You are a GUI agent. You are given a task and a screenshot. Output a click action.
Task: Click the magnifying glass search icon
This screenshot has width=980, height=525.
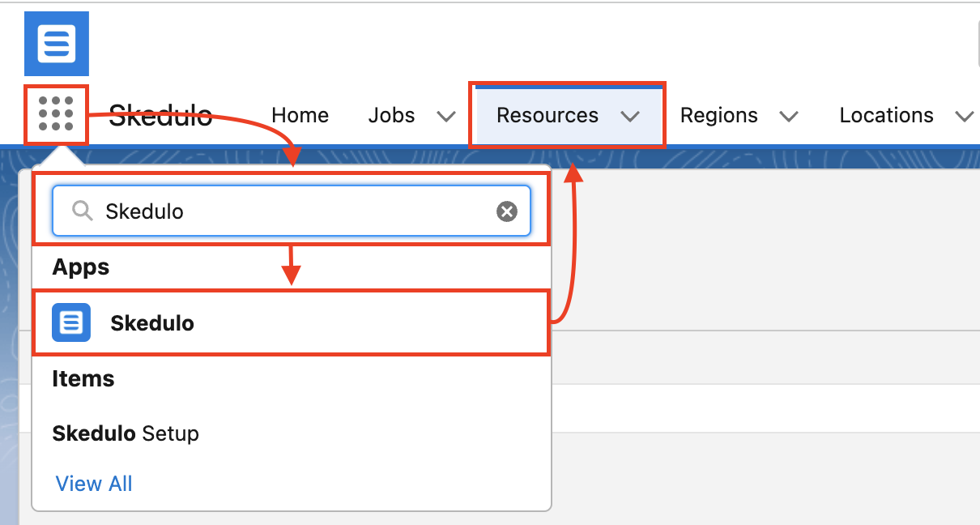pyautogui.click(x=82, y=211)
